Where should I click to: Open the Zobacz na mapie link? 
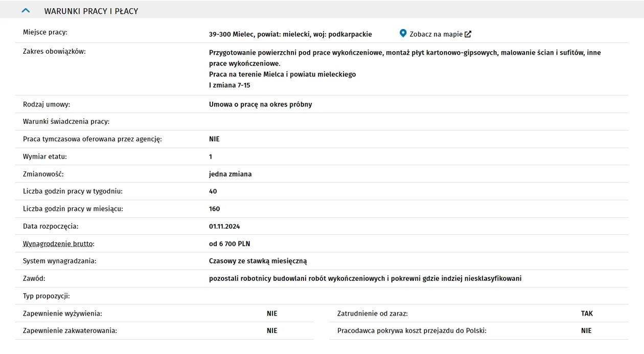435,34
